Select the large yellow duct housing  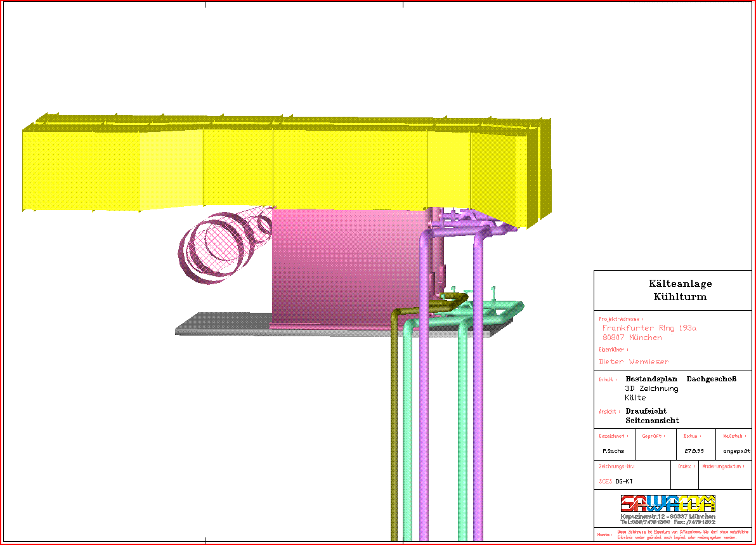(285, 165)
